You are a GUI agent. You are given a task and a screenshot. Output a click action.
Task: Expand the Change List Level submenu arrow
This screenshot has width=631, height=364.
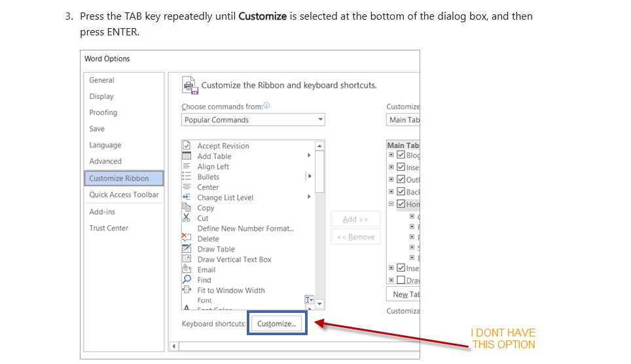pos(309,196)
